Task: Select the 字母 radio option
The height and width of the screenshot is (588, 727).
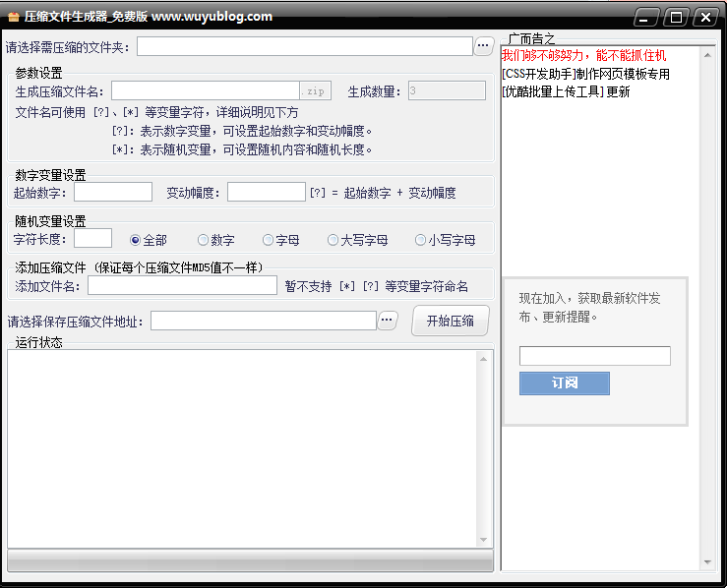Action: (281, 240)
